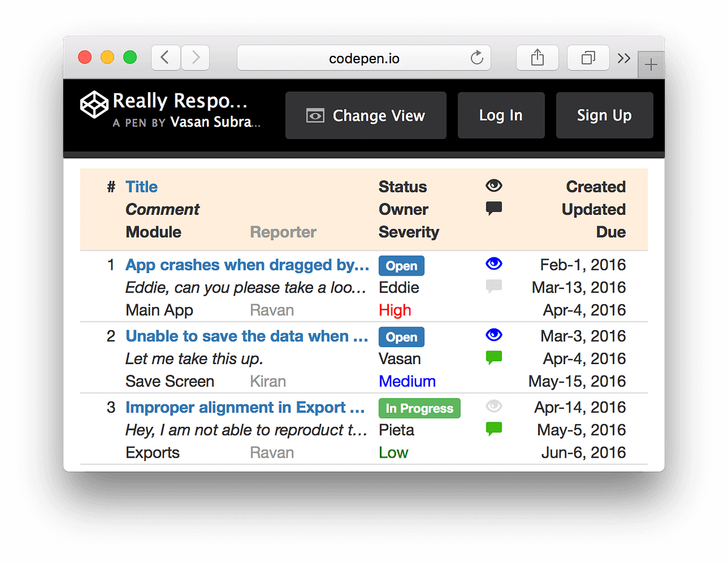The height and width of the screenshot is (562, 728).
Task: Open a new tab with plus button
Action: [x=651, y=66]
